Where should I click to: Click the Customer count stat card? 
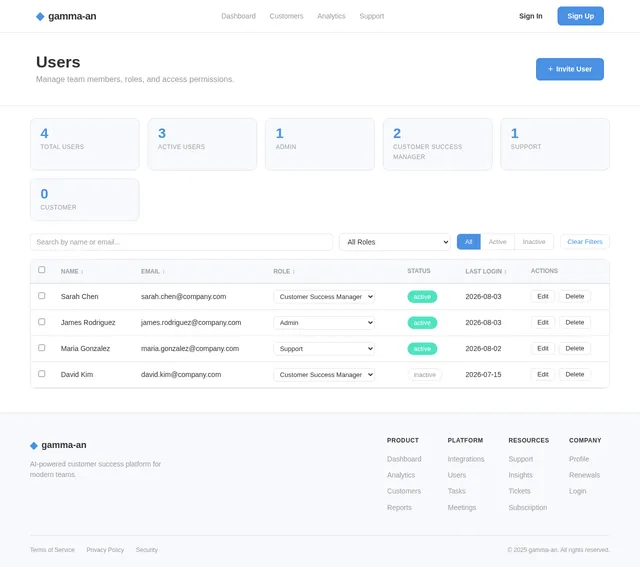click(85, 200)
